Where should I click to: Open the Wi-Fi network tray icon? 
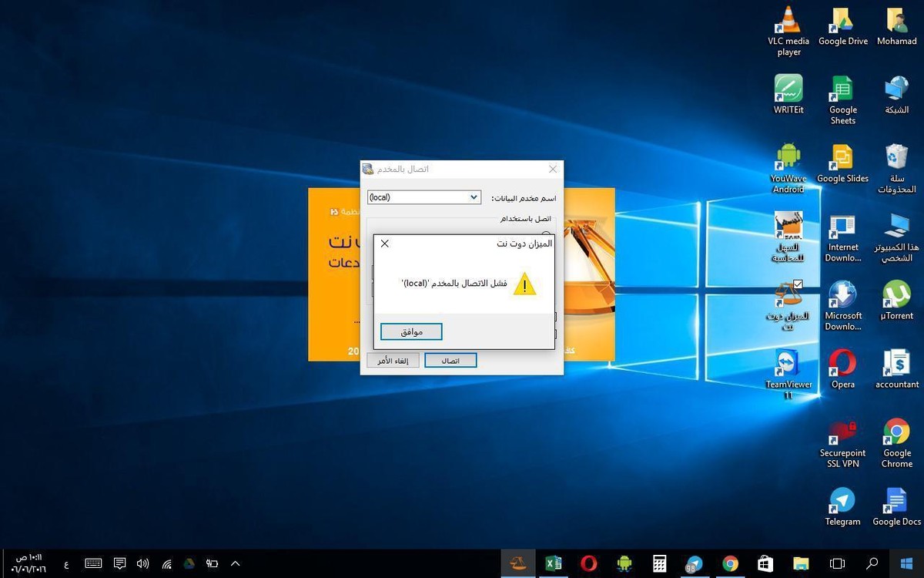(x=166, y=563)
